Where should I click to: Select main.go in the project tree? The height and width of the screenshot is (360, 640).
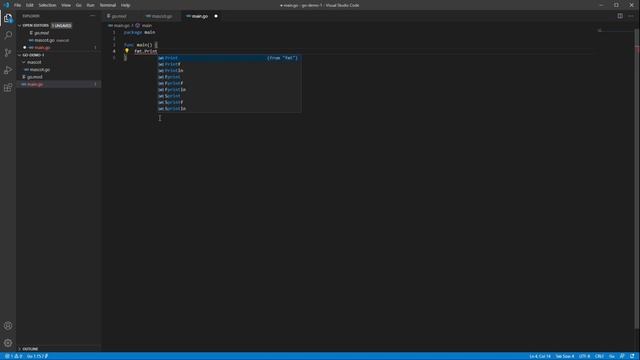click(58, 84)
